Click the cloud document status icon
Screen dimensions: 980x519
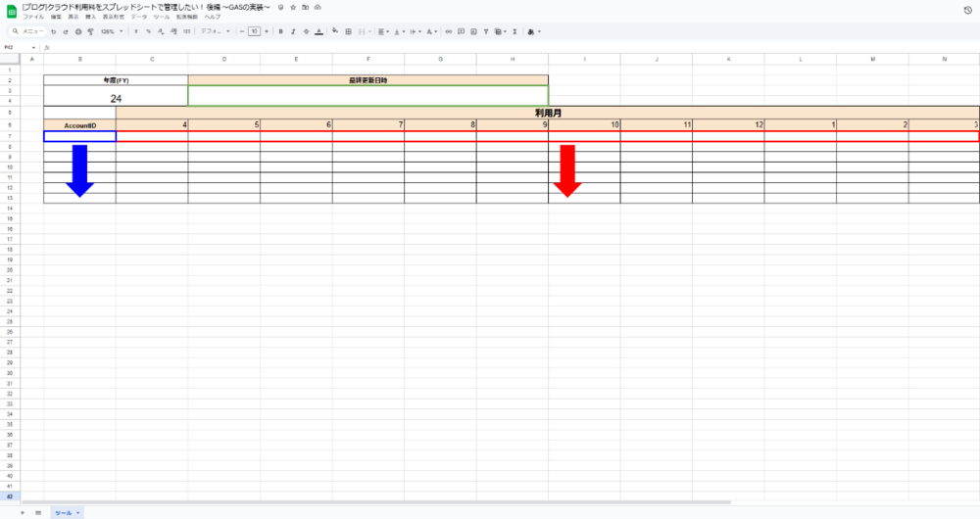tap(318, 8)
